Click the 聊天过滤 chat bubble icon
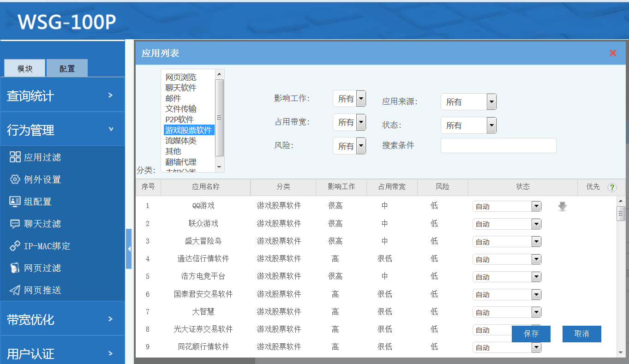The width and height of the screenshot is (629, 364). pyautogui.click(x=15, y=224)
